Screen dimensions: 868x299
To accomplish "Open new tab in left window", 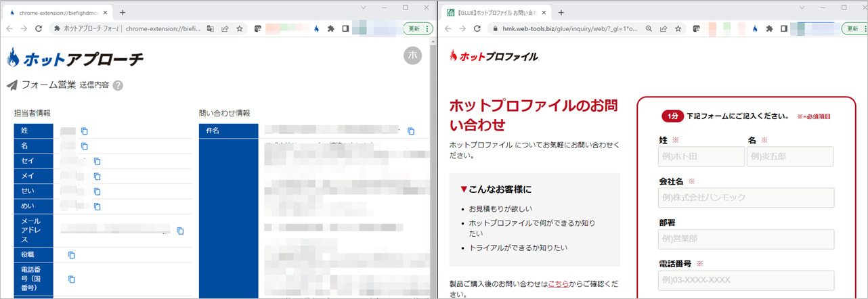I will point(123,12).
